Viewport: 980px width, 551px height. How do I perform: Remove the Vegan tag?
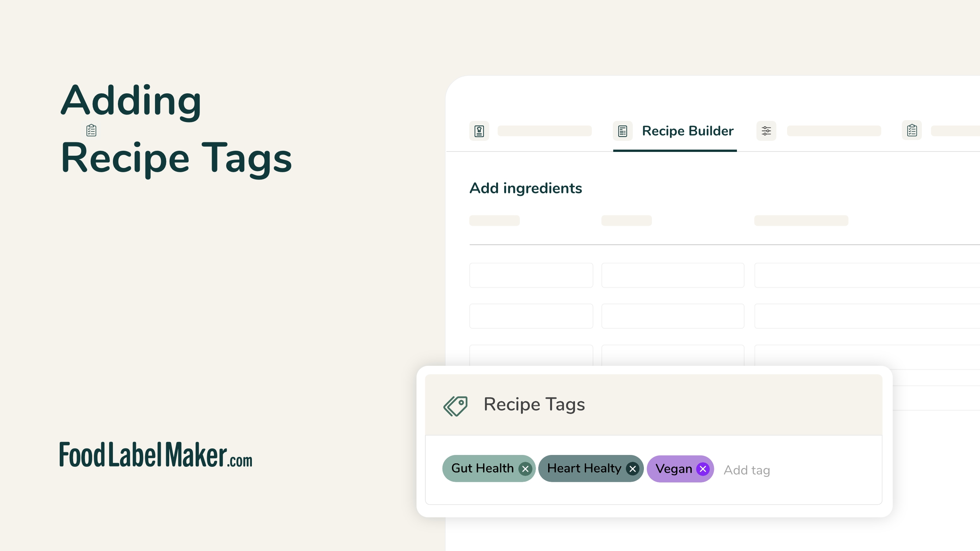[703, 469]
